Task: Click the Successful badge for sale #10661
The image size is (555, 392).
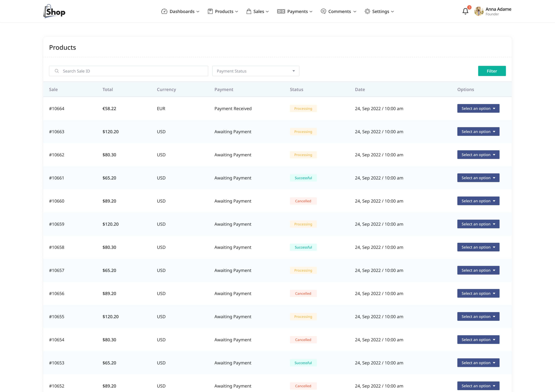Action: pyautogui.click(x=303, y=178)
